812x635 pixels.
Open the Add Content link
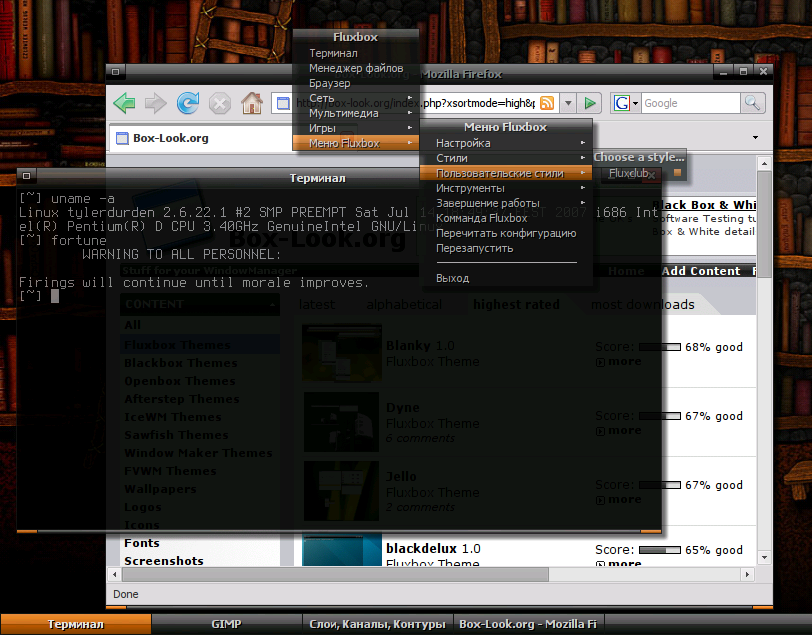(x=701, y=271)
